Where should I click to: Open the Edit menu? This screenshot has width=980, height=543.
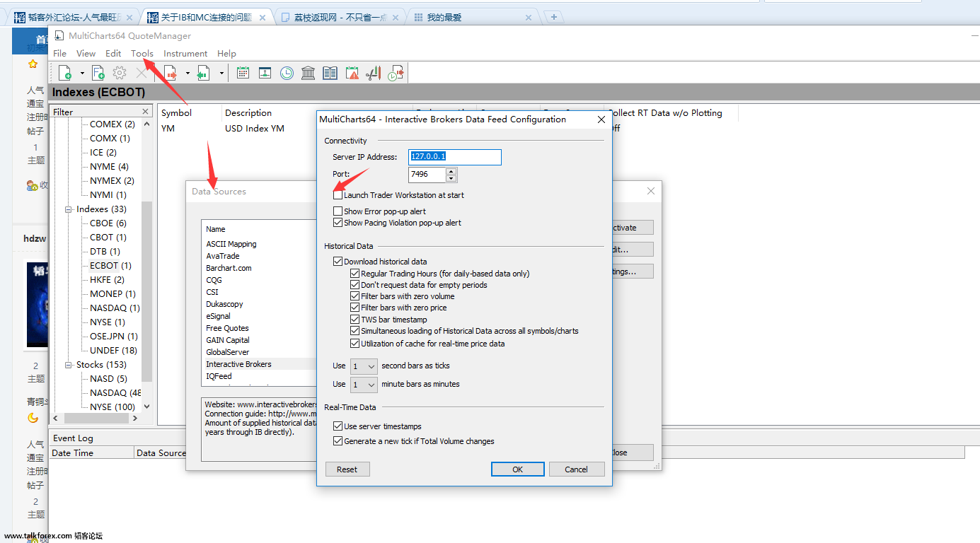pyautogui.click(x=113, y=54)
